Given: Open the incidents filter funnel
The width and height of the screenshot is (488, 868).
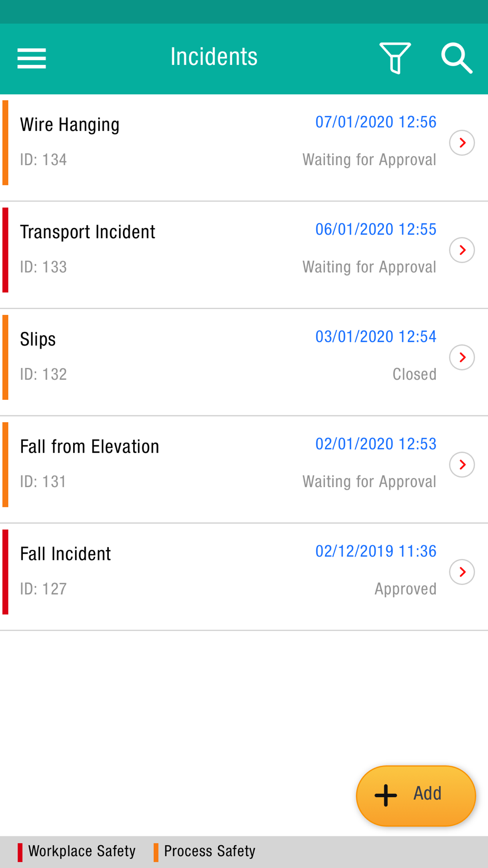Looking at the screenshot, I should [x=395, y=58].
